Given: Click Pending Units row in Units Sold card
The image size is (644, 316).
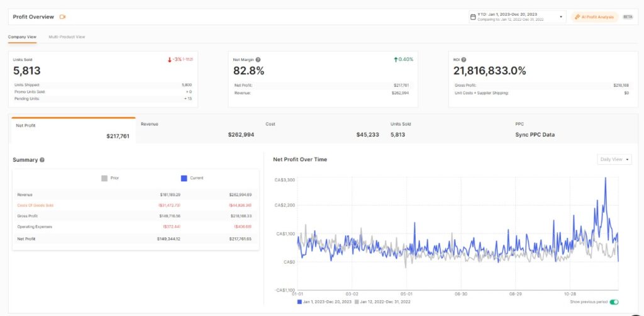Looking at the screenshot, I should pyautogui.click(x=103, y=99).
